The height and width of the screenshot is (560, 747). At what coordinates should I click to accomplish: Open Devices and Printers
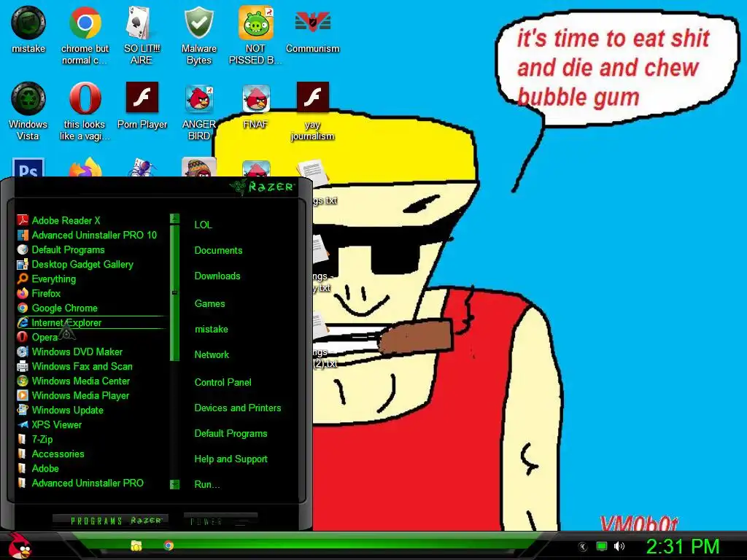point(238,408)
